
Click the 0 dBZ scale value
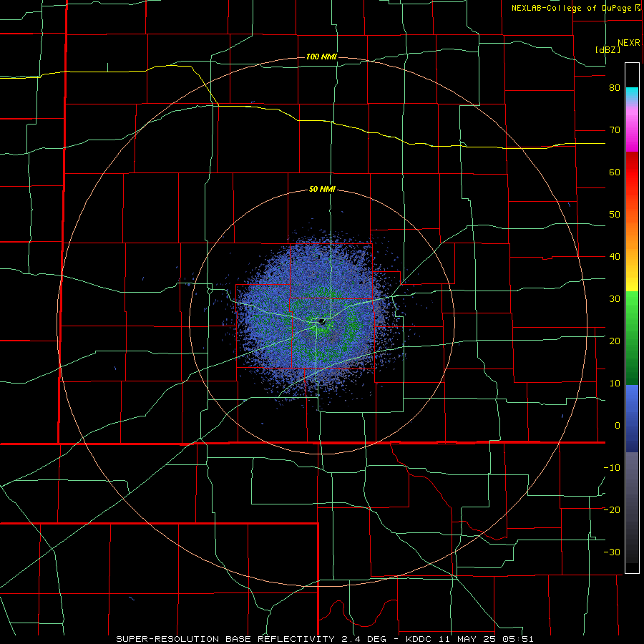618,426
